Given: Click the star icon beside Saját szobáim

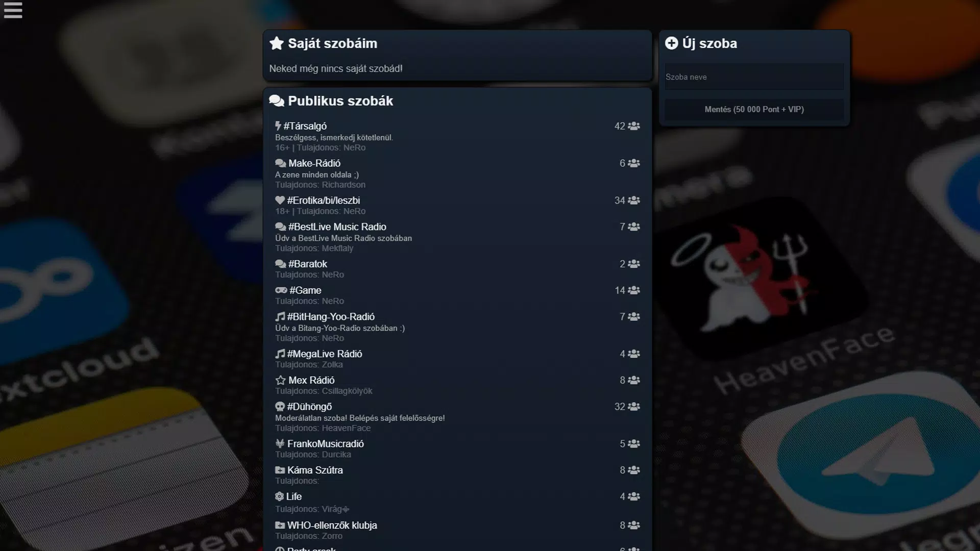Looking at the screenshot, I should point(276,43).
